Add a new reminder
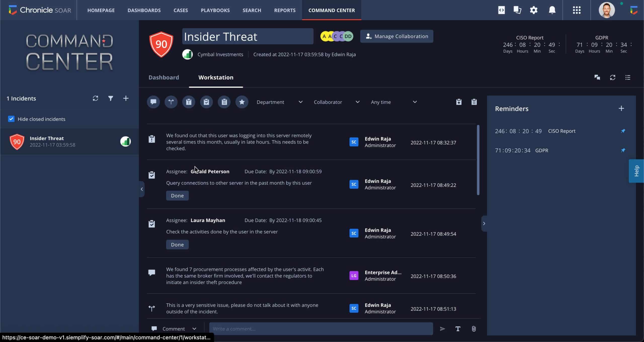 621,109
